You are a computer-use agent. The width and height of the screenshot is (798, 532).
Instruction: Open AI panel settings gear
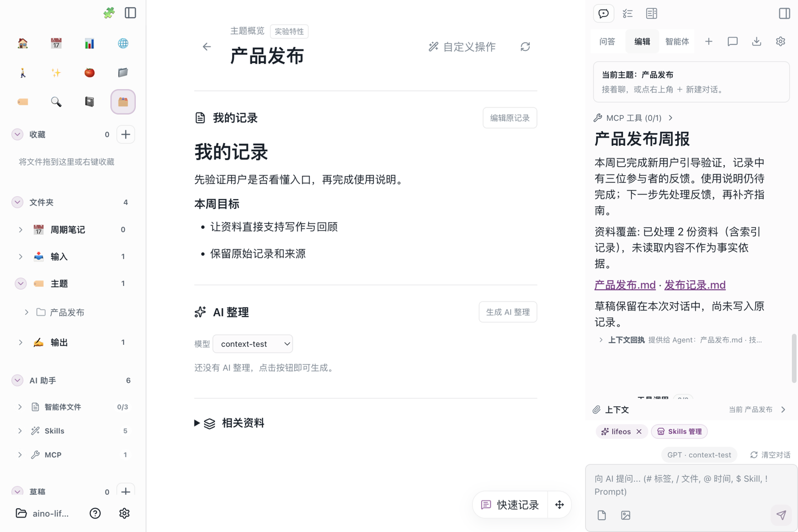pos(780,42)
